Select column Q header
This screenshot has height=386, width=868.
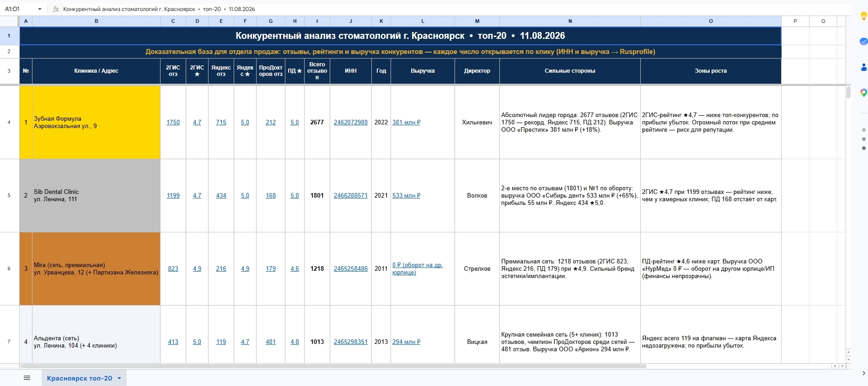pos(823,21)
